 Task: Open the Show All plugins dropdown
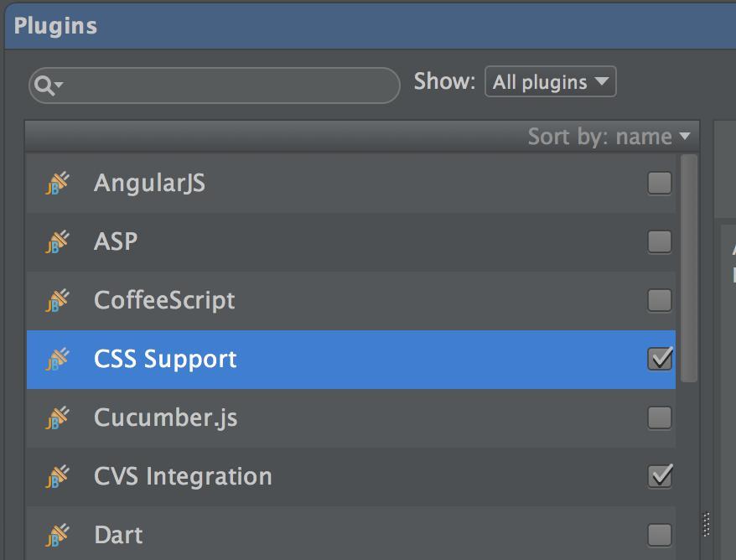pos(551,82)
